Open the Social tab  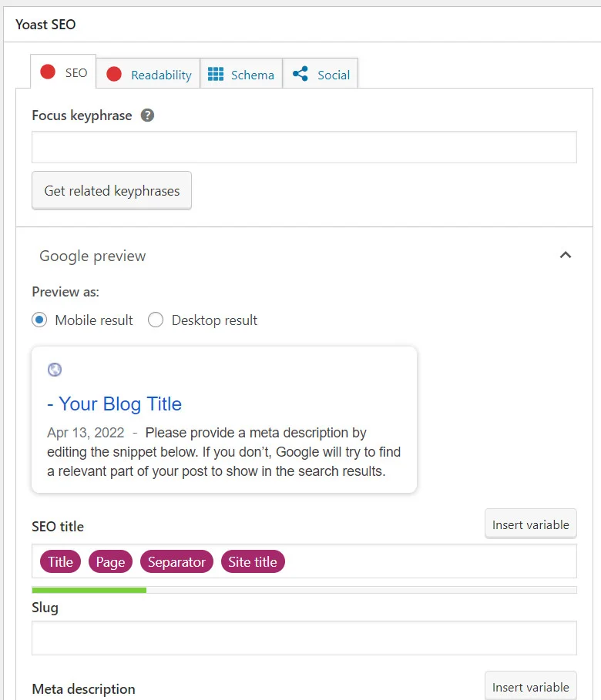321,74
